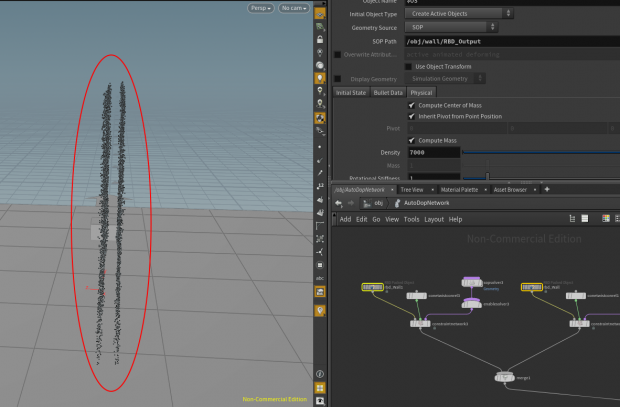Open the Persp viewport dropdown
The width and height of the screenshot is (620, 407).
tap(261, 8)
